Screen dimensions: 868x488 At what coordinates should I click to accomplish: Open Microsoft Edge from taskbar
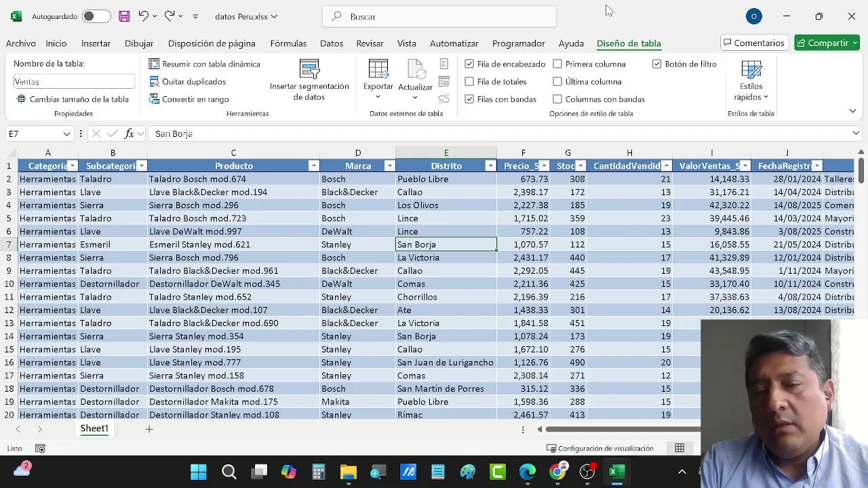click(x=527, y=472)
